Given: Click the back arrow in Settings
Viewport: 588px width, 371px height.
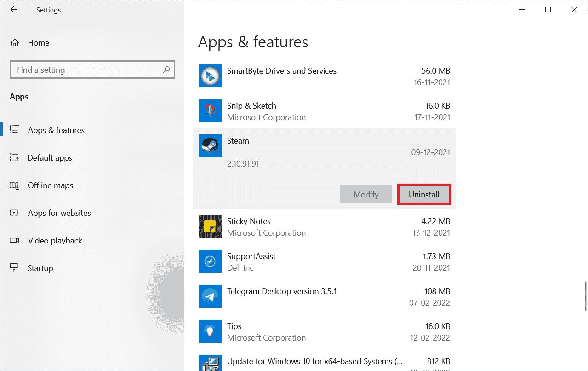Looking at the screenshot, I should click(14, 10).
